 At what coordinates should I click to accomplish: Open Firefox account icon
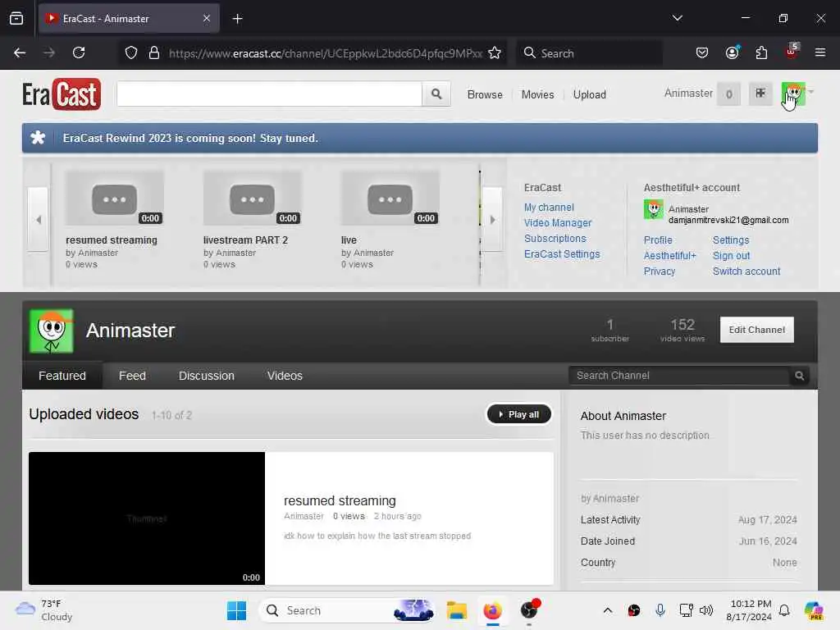732,52
